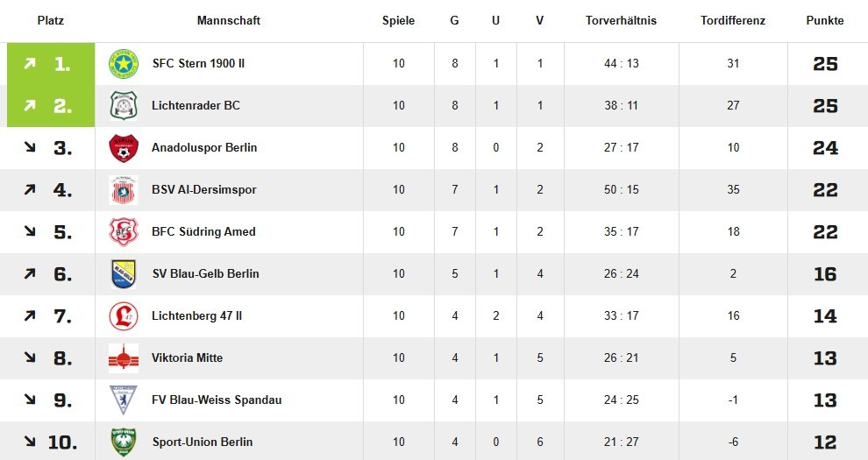
Task: Click the Tordifferenz column header
Action: coord(733,21)
